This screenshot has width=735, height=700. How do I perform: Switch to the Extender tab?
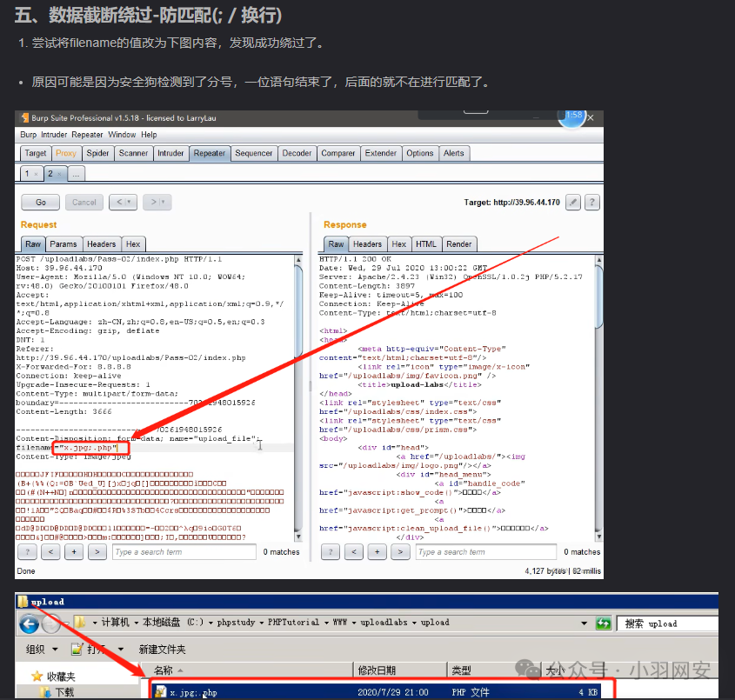pyautogui.click(x=381, y=153)
